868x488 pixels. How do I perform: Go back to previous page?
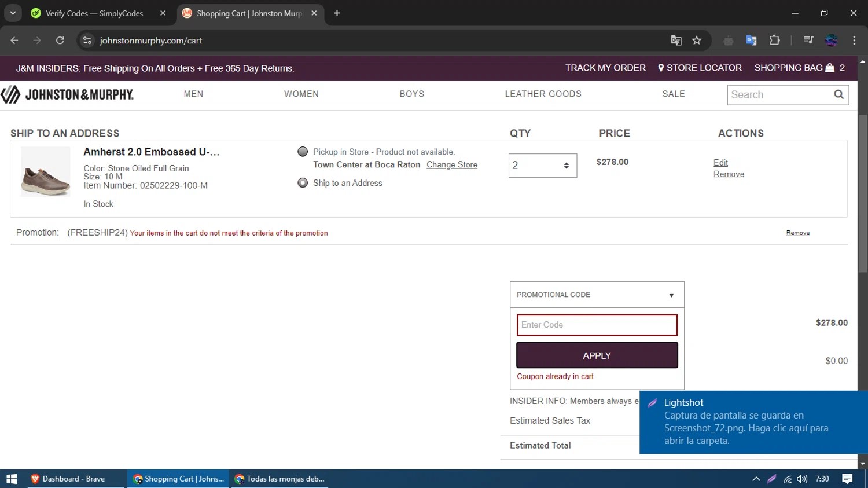(14, 41)
